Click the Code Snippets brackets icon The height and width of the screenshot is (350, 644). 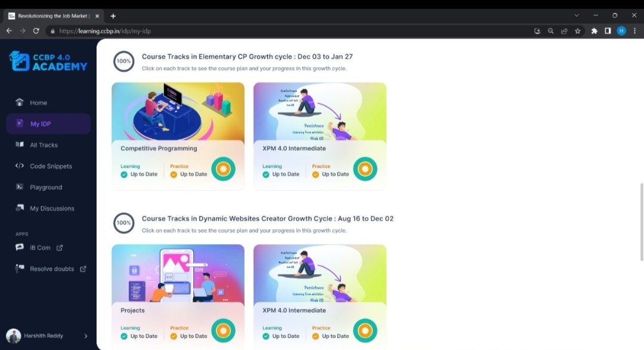click(19, 166)
